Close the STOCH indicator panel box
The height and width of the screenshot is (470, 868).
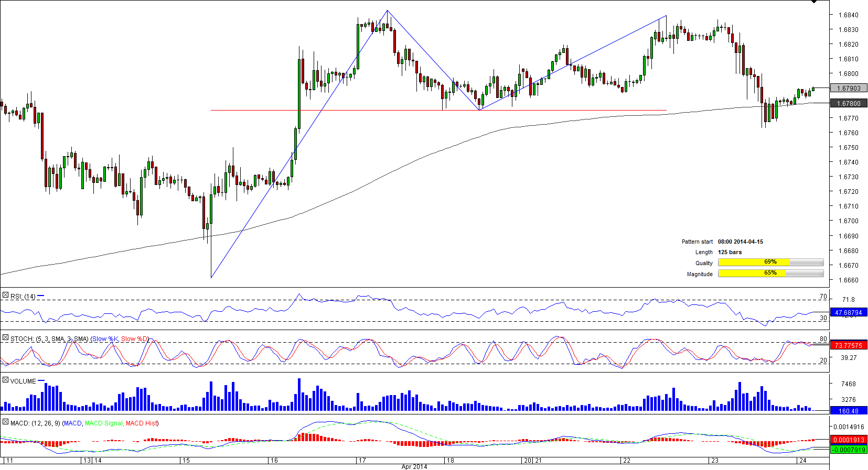(x=5, y=338)
